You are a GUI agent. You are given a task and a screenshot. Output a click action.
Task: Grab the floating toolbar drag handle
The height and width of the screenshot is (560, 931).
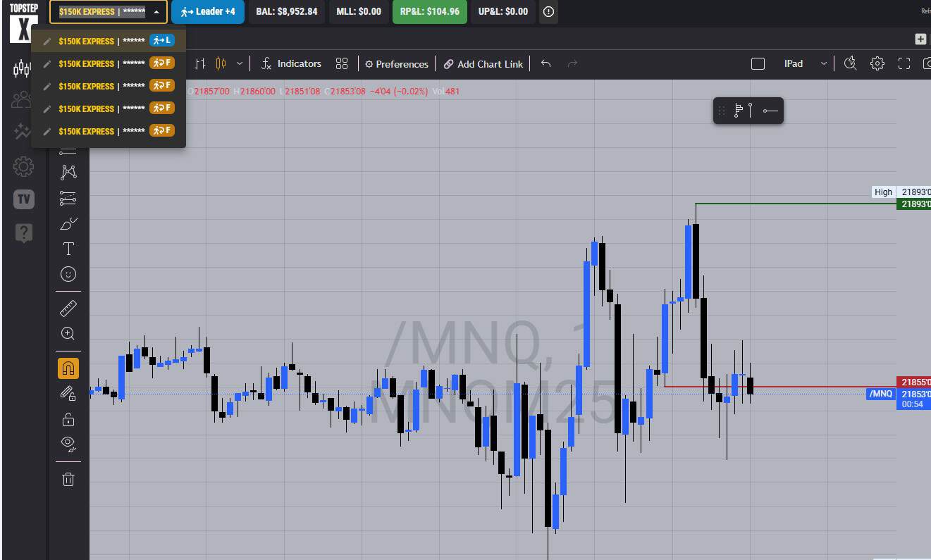[721, 111]
